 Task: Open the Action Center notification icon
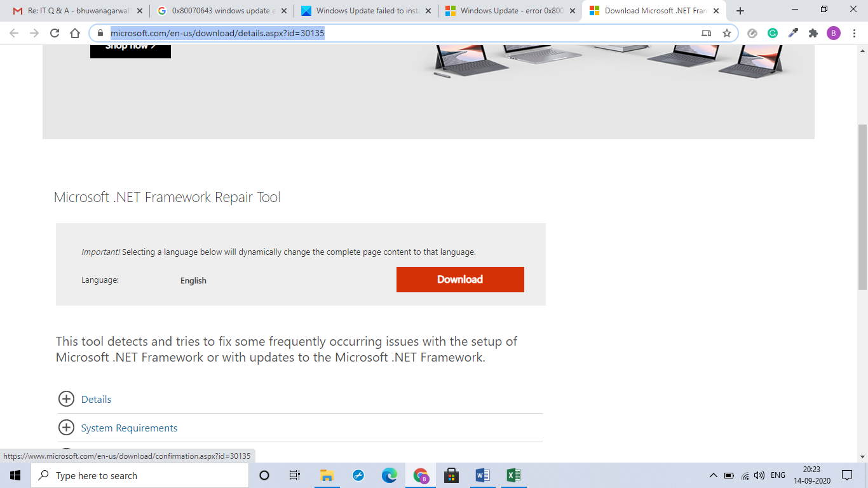coord(848,475)
